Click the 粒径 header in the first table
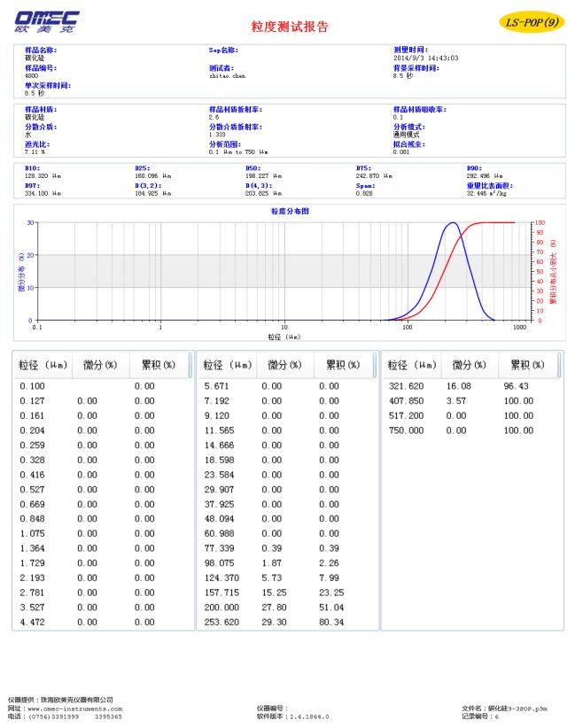 coord(42,365)
